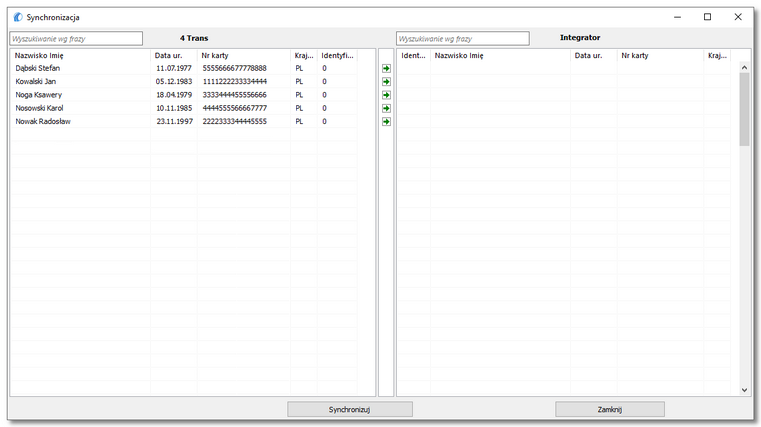Click identifier 0 in Noga Ksawery row
The height and width of the screenshot is (427, 761).
point(324,95)
